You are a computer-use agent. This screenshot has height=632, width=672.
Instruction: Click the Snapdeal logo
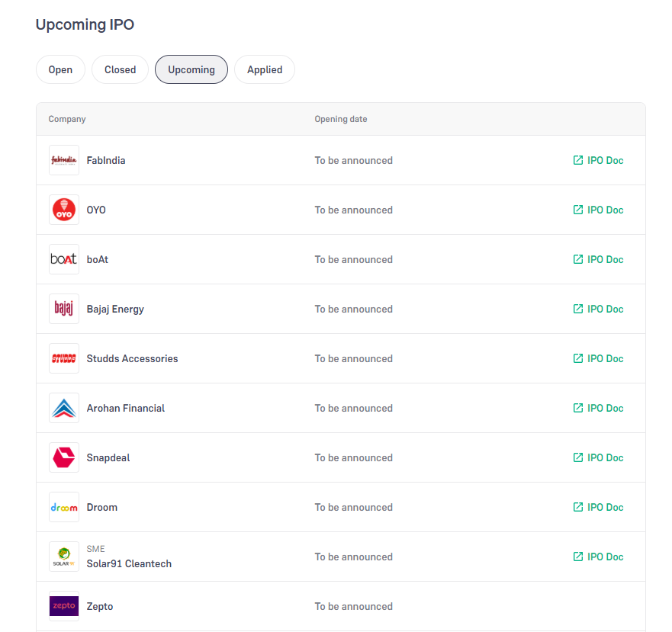[64, 457]
